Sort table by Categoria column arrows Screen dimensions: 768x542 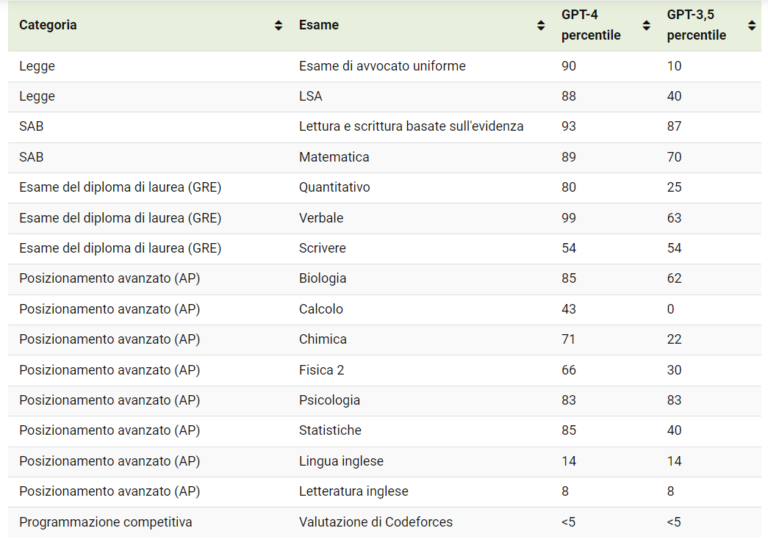tap(278, 25)
